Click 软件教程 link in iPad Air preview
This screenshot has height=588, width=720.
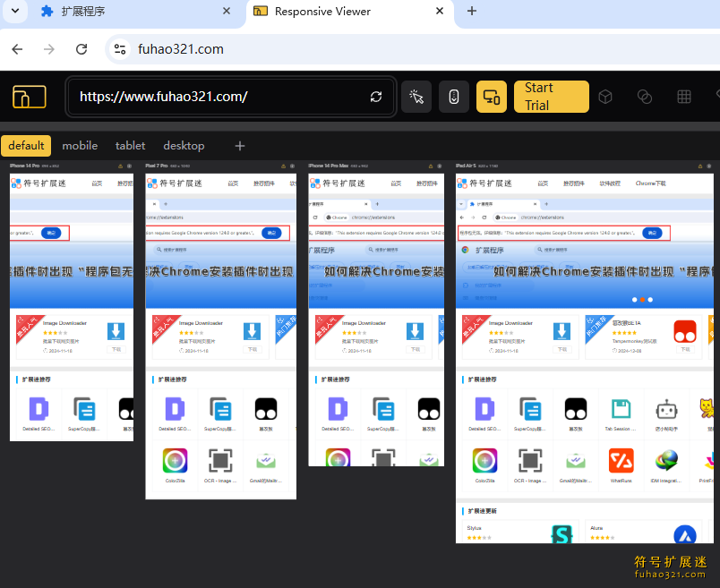pyautogui.click(x=610, y=183)
